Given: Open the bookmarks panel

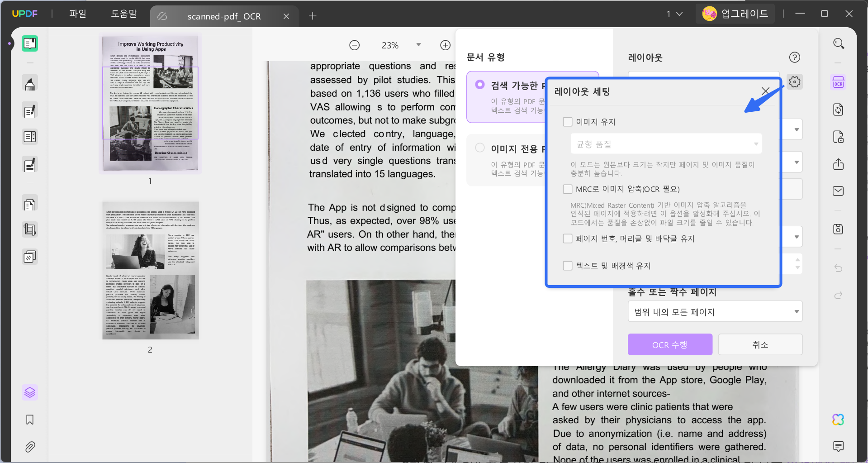Looking at the screenshot, I should (x=29, y=420).
